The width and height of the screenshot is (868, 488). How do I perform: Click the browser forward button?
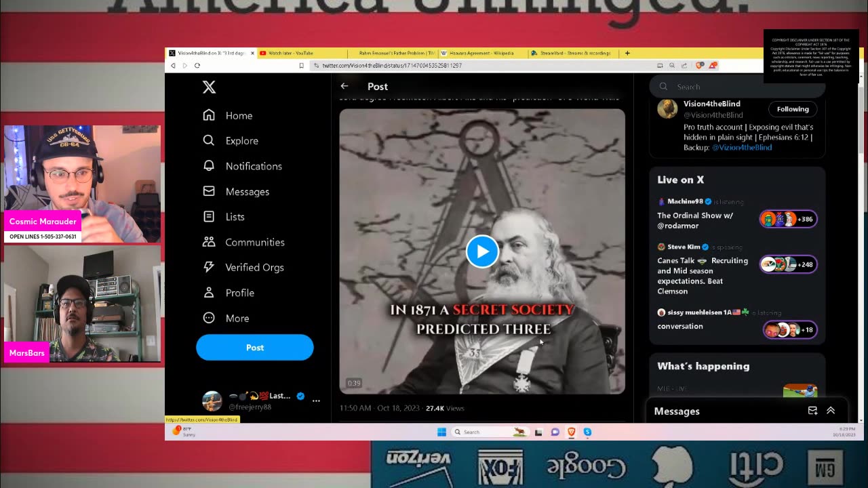tap(184, 66)
